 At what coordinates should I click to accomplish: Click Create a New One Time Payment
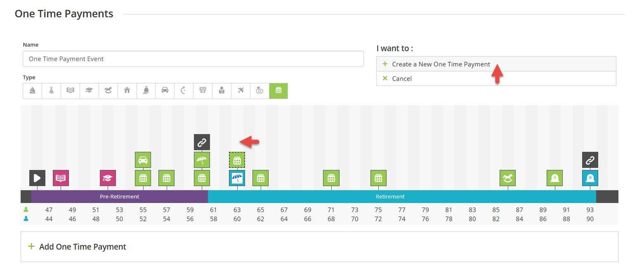tap(441, 64)
